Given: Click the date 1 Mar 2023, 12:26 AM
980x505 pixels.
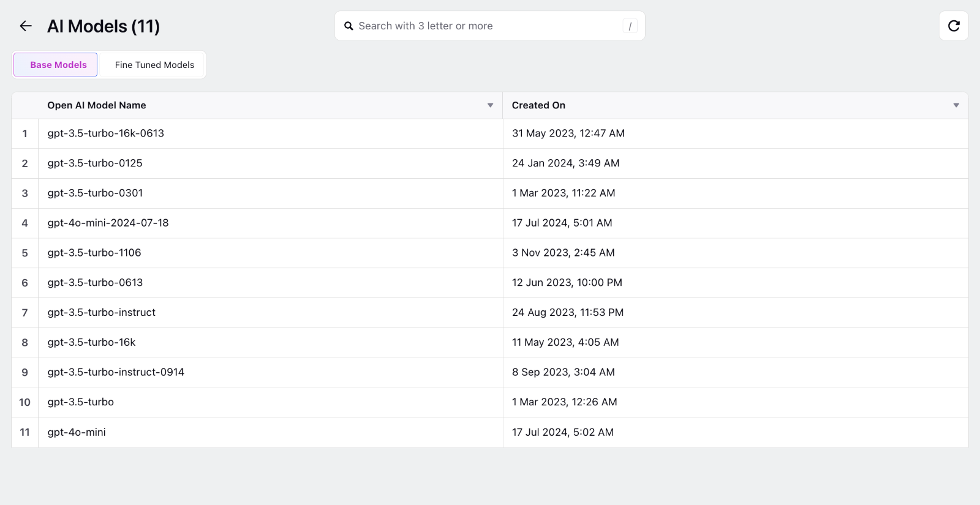Looking at the screenshot, I should coord(565,402).
